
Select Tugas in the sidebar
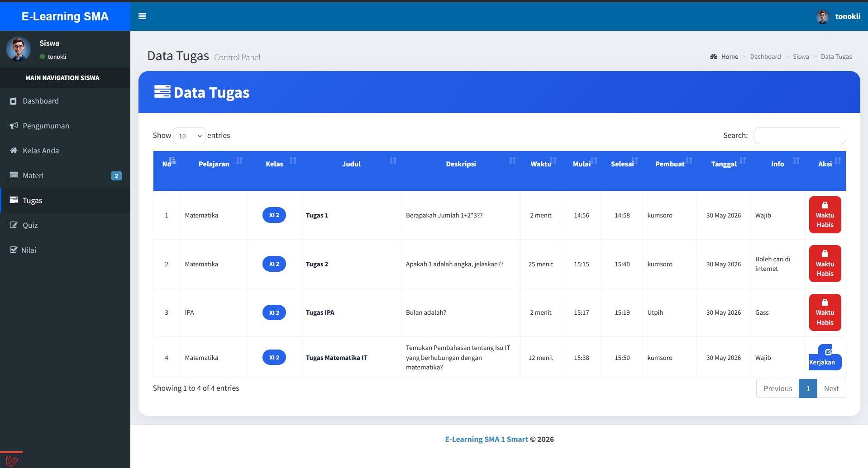coord(65,200)
